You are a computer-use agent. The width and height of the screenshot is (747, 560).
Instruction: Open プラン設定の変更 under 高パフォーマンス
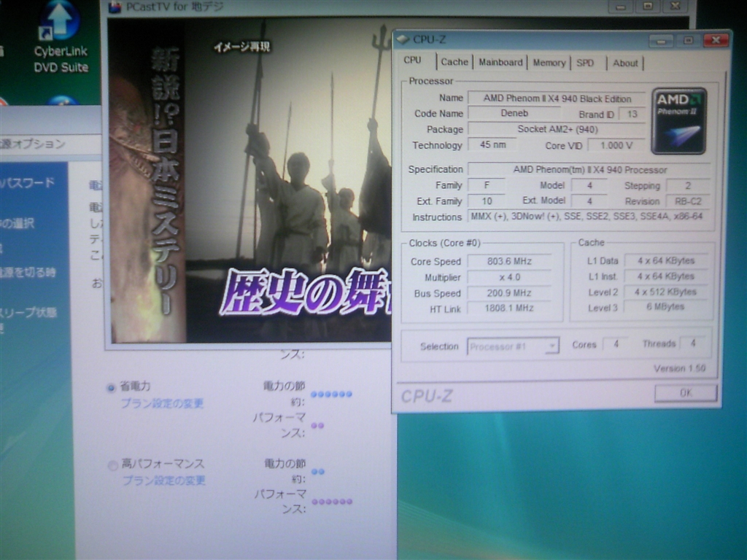click(x=164, y=480)
